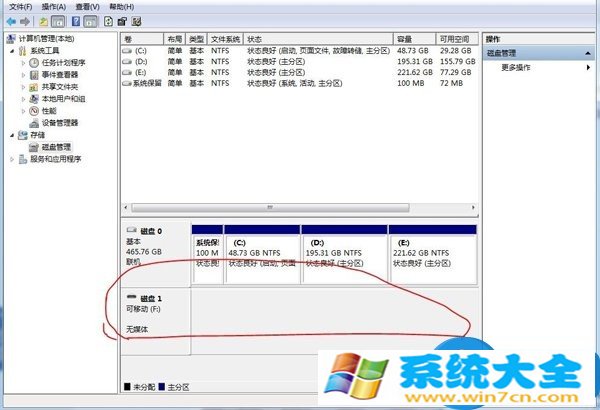Collapse the 磁盘管理 actions header arrow

[x=588, y=54]
